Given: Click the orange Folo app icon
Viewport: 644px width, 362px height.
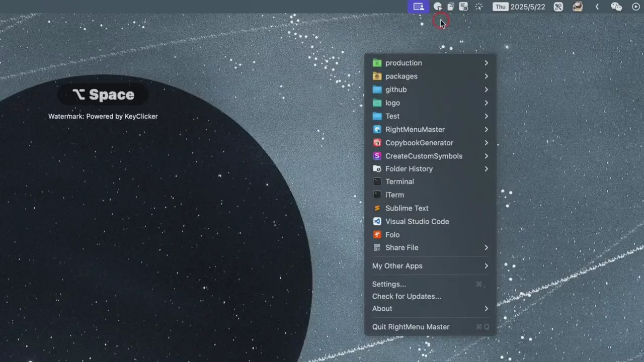Looking at the screenshot, I should point(377,235).
